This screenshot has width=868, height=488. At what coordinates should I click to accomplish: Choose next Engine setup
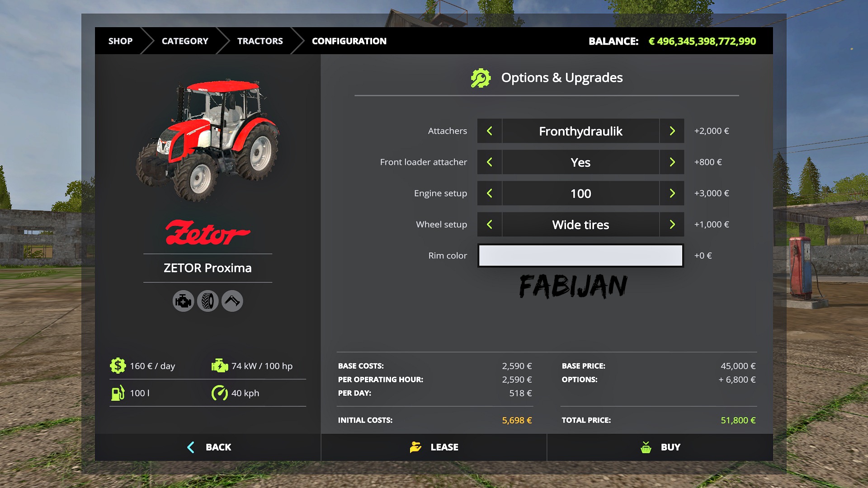click(x=672, y=193)
